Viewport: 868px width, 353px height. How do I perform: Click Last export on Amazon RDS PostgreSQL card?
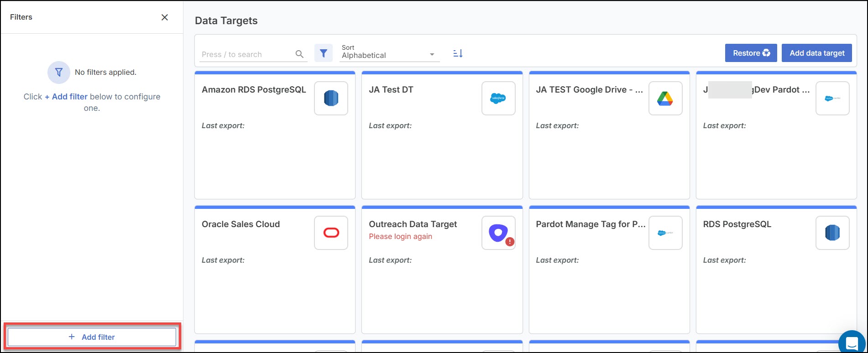[223, 125]
